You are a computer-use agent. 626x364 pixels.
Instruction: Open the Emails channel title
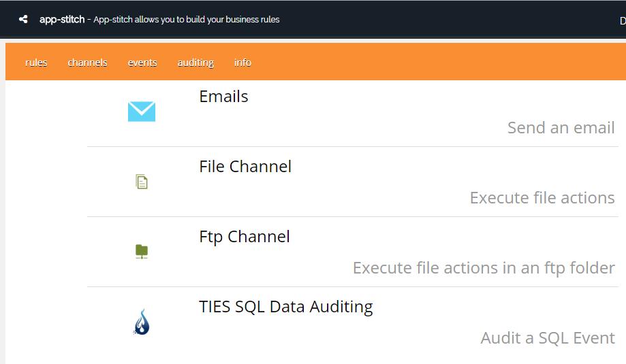223,97
